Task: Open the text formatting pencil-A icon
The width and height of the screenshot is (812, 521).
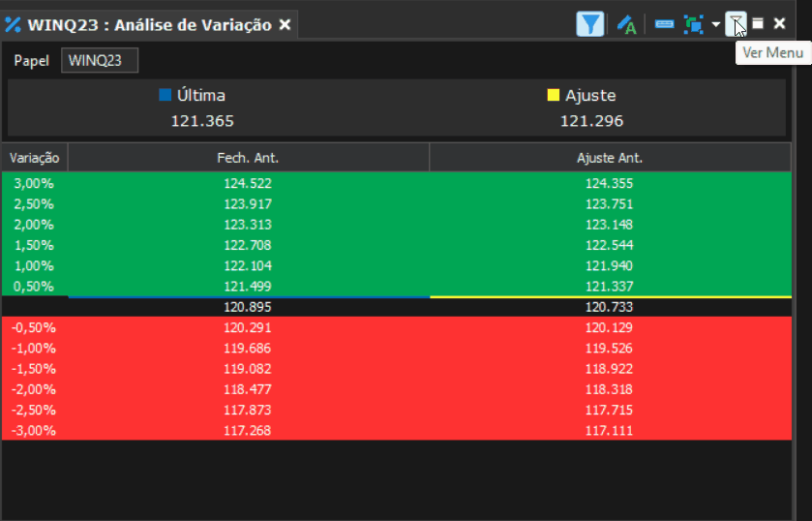Action: point(626,24)
